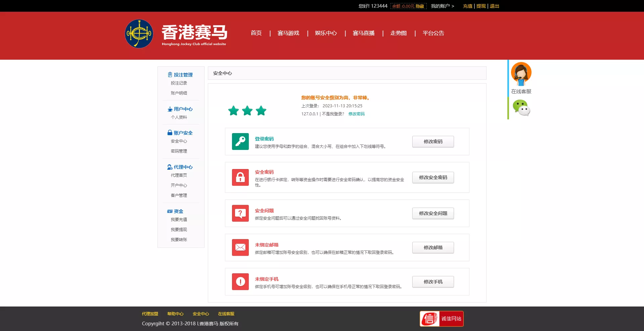Click the question mark icon for 安全问题
This screenshot has height=331, width=644.
(240, 213)
